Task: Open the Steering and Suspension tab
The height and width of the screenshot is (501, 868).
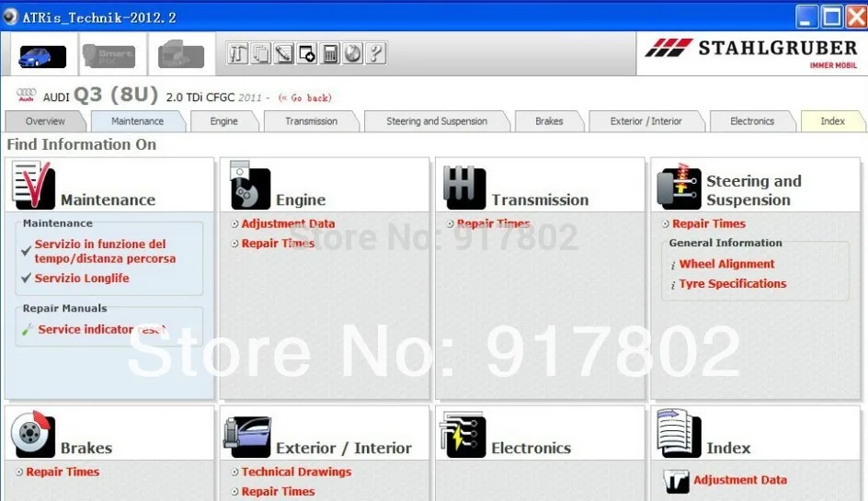Action: click(x=437, y=121)
